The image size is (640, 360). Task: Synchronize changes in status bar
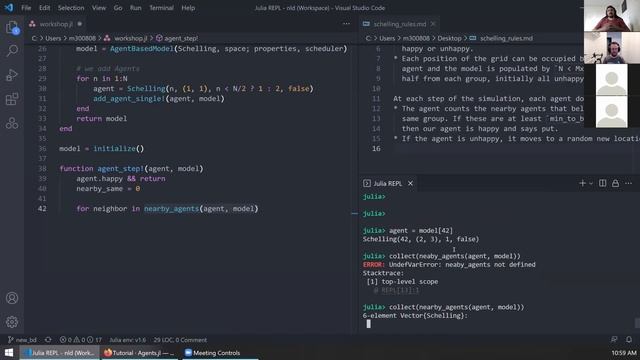coord(48,340)
